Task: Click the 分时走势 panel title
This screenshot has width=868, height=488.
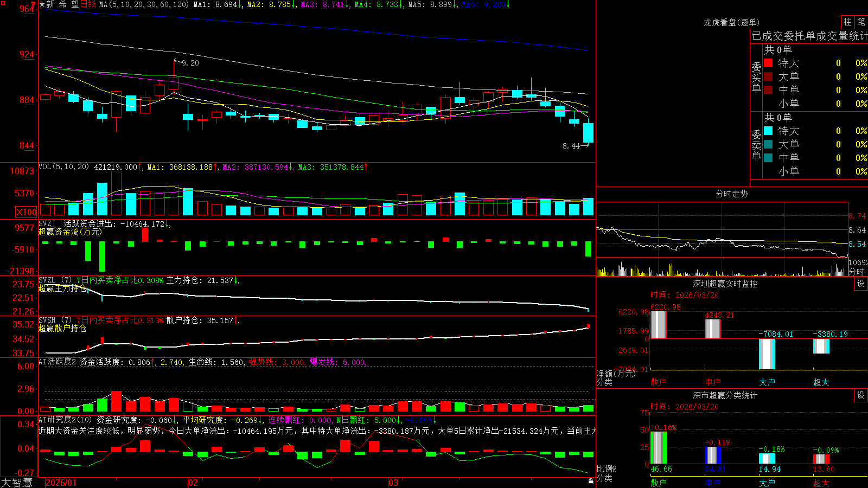Action: click(731, 194)
